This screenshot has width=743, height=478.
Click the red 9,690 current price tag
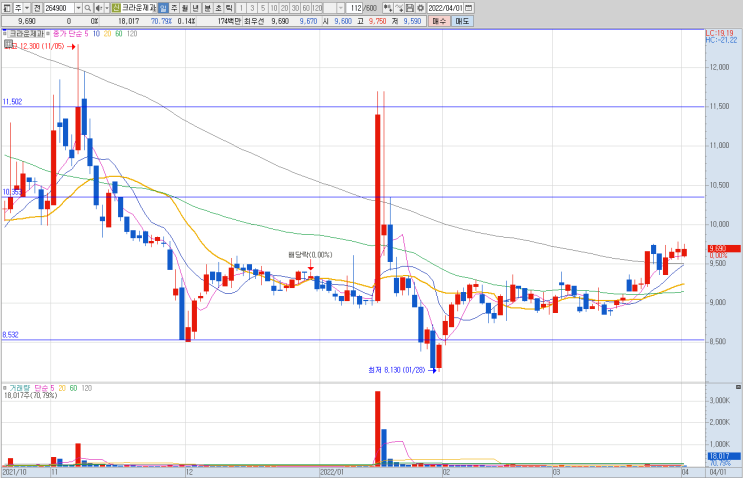(724, 248)
